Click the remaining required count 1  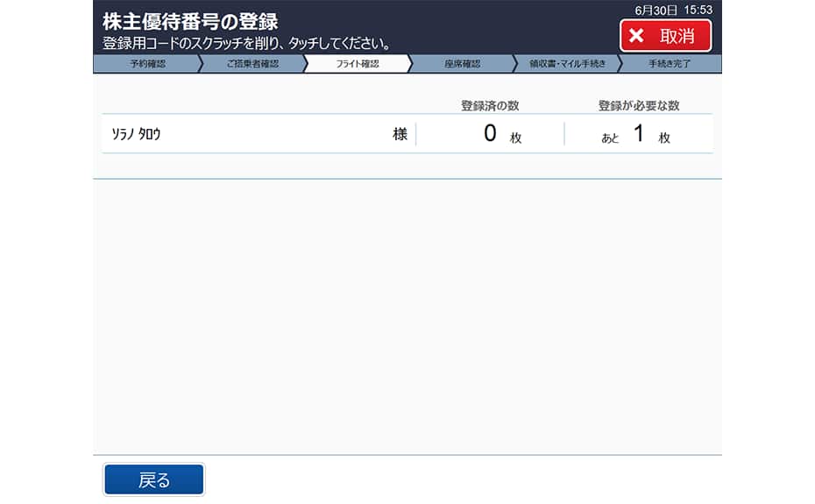click(639, 134)
